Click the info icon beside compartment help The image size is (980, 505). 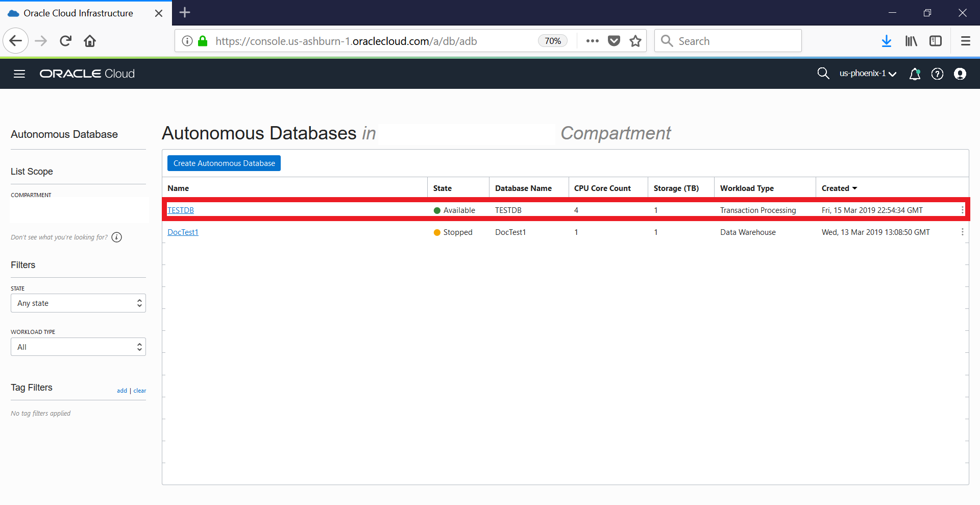[117, 237]
